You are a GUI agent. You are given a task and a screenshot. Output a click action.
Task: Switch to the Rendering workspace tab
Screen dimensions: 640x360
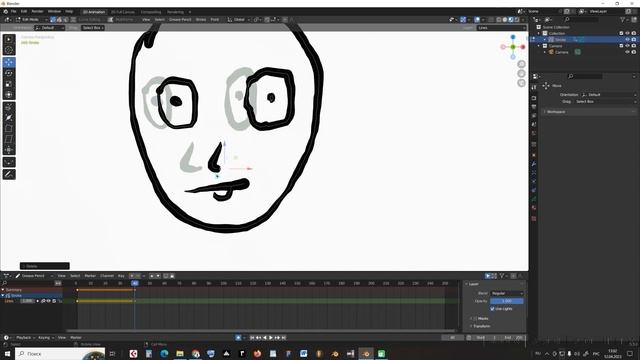click(x=175, y=12)
